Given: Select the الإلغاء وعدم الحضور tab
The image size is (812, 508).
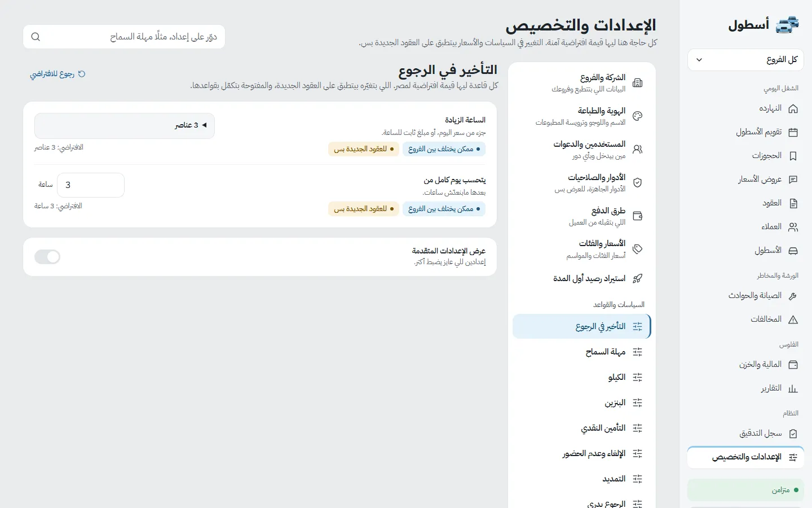Looking at the screenshot, I should tap(581, 453).
